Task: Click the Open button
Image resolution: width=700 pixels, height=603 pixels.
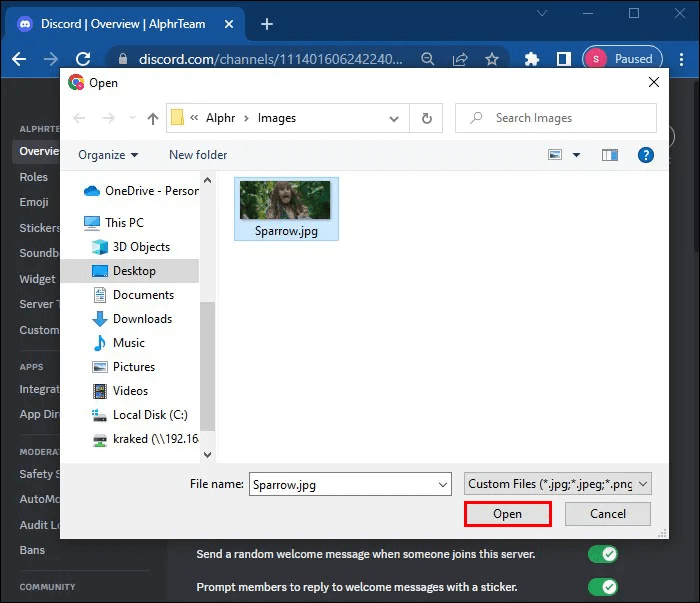Action: 508,514
